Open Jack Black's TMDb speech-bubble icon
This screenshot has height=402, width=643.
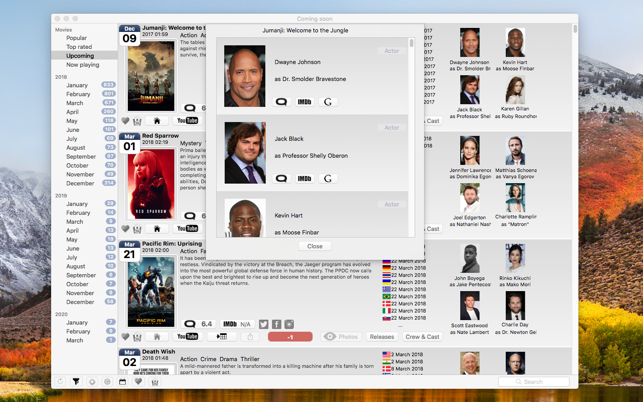point(281,178)
